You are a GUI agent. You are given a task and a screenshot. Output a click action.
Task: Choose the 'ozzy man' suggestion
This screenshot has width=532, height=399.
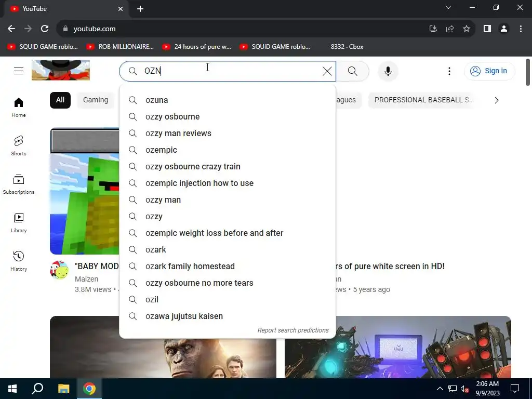[228, 200]
